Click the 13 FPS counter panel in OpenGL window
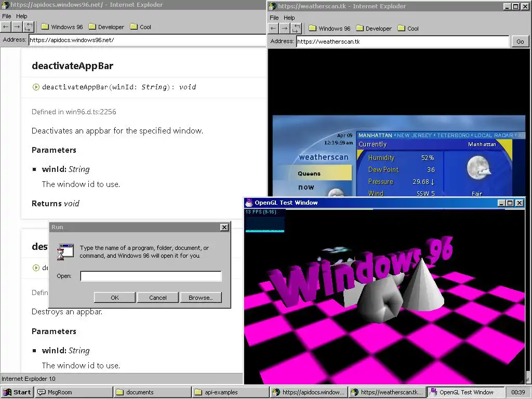The height and width of the screenshot is (399, 532). [x=264, y=220]
